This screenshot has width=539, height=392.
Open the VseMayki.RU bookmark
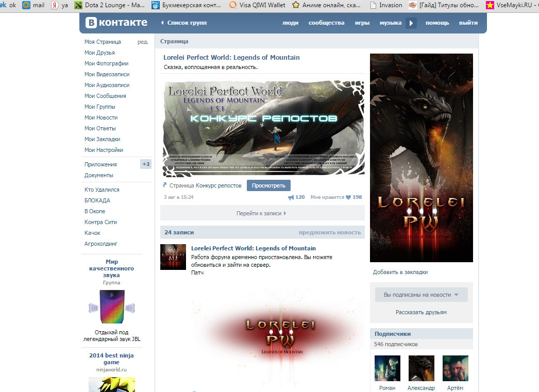[x=512, y=5]
